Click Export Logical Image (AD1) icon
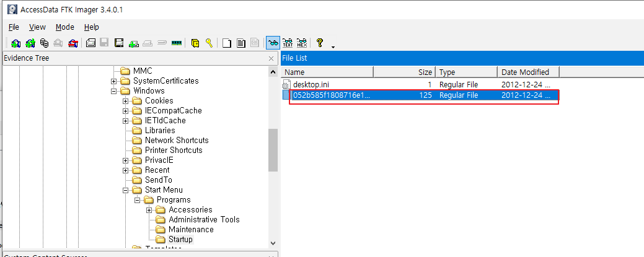Viewport: 644px width, 257px height. pos(119,43)
